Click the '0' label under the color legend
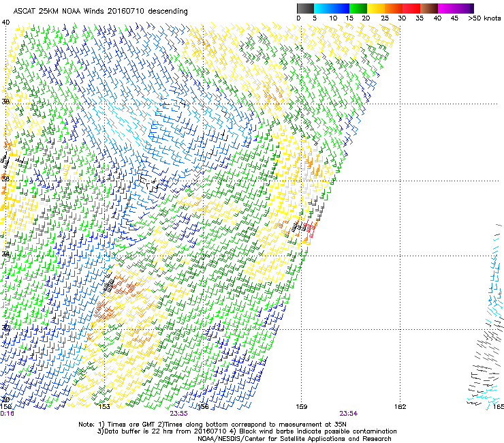Viewport: 504px width, 443px height. pos(298,18)
